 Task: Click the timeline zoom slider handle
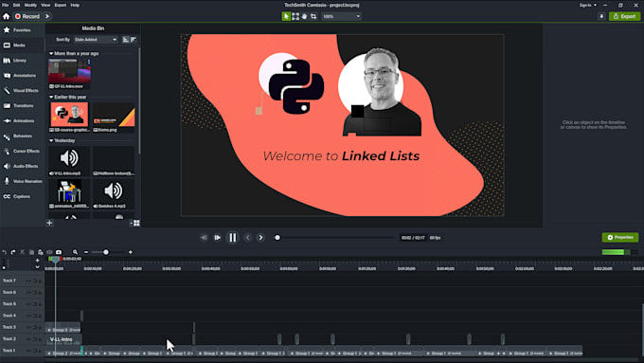106,252
